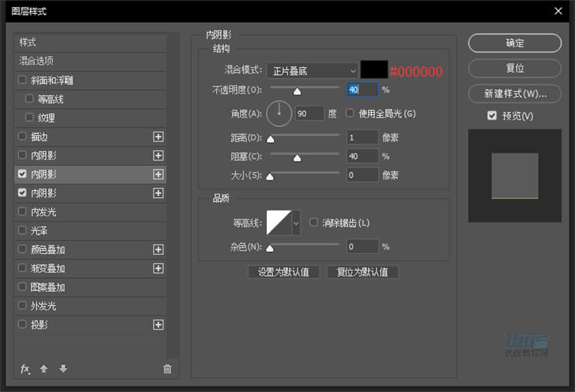
Task: Uncheck the 预览 checkbox
Action: click(491, 115)
